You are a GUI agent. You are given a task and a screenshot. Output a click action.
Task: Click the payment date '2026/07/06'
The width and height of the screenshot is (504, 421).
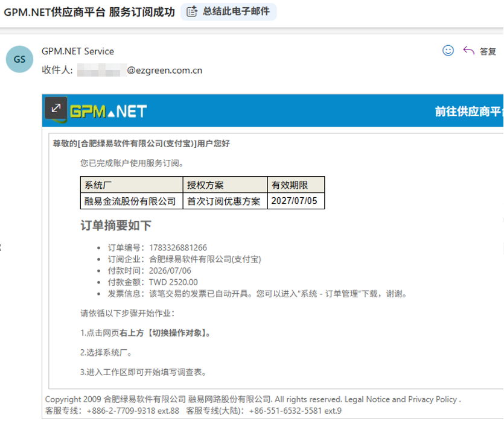point(170,271)
